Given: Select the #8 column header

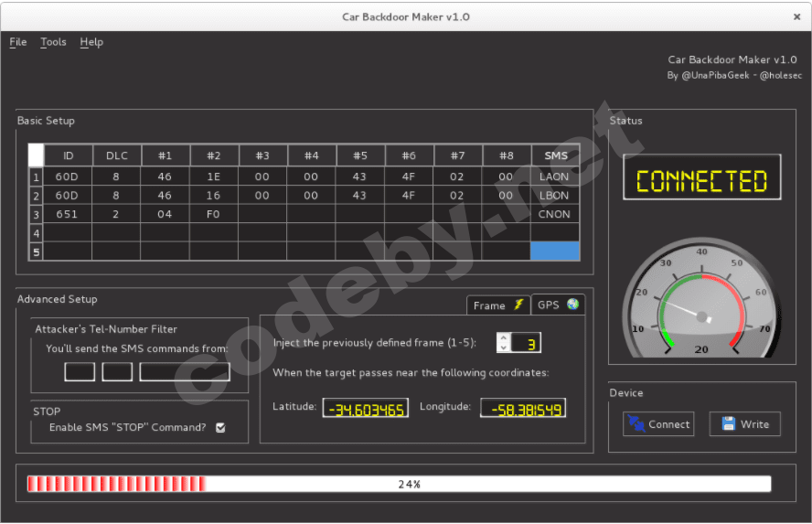Looking at the screenshot, I should click(507, 155).
